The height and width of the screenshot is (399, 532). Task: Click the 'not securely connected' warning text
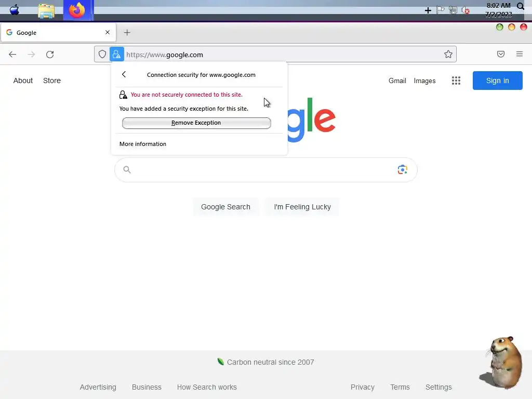[187, 95]
